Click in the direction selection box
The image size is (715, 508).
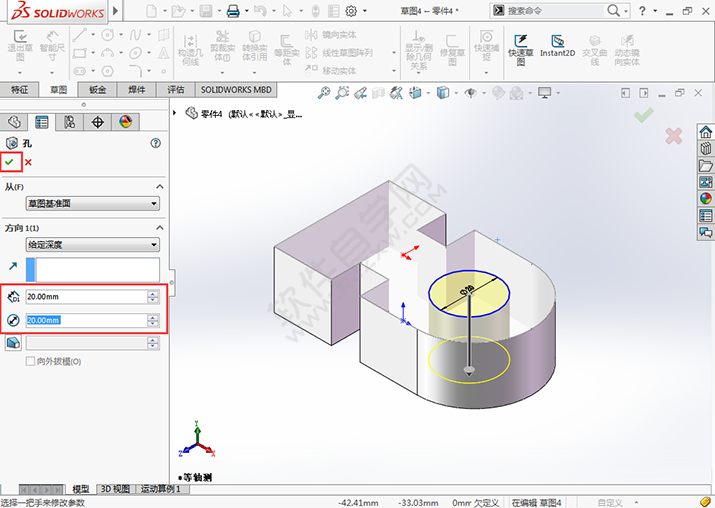point(97,270)
